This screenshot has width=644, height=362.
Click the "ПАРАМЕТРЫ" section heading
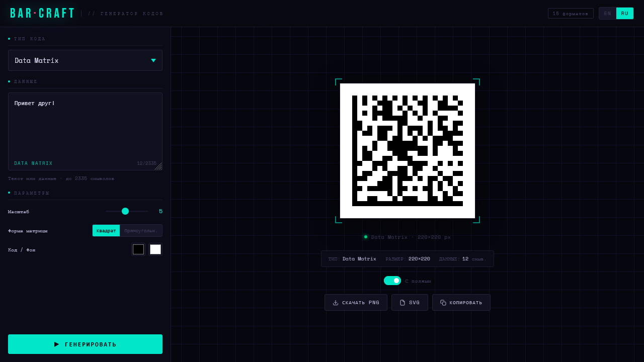pos(32,193)
